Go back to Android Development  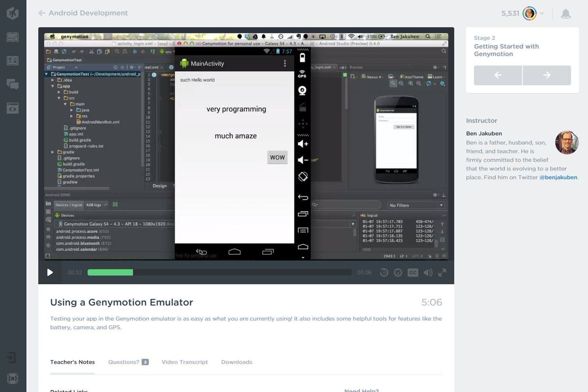click(x=83, y=13)
